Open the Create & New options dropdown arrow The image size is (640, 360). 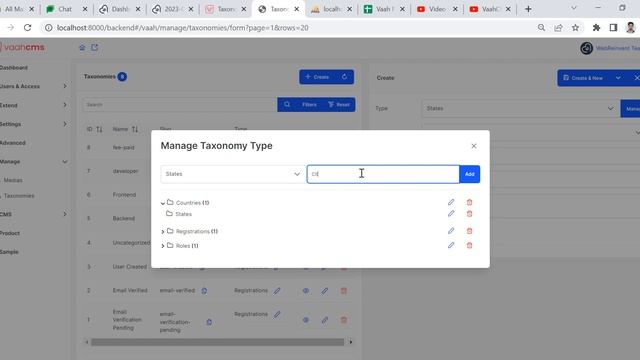[x=618, y=78]
